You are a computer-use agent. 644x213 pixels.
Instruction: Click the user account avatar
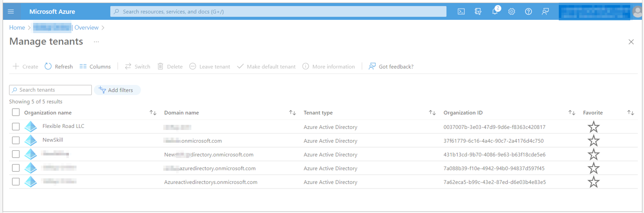tap(637, 11)
